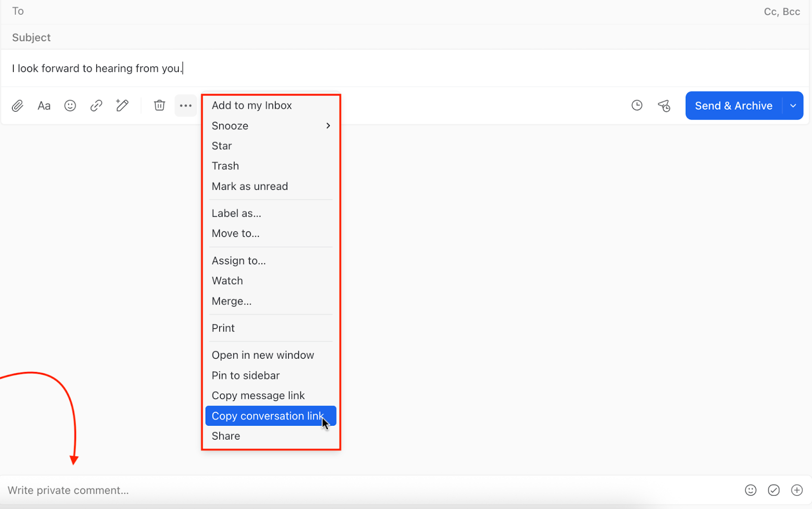The width and height of the screenshot is (812, 509).
Task: Choose Print from the menu
Action: 223,328
